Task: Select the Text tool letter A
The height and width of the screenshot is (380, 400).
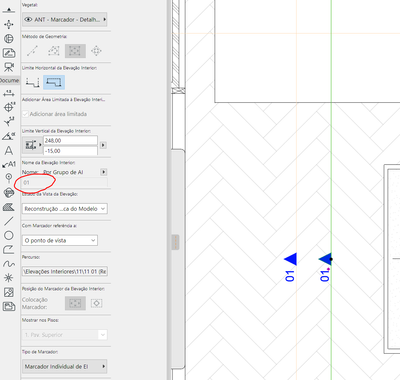Action: click(9, 151)
